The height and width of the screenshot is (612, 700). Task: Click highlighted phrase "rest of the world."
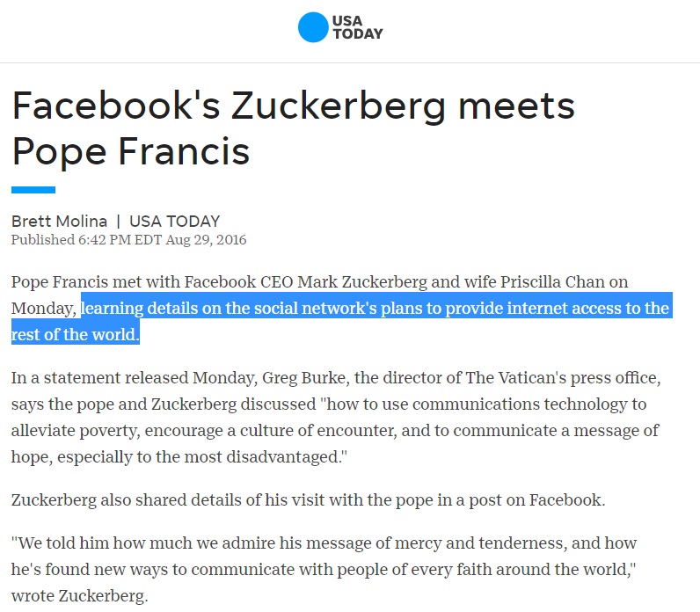pos(76,335)
